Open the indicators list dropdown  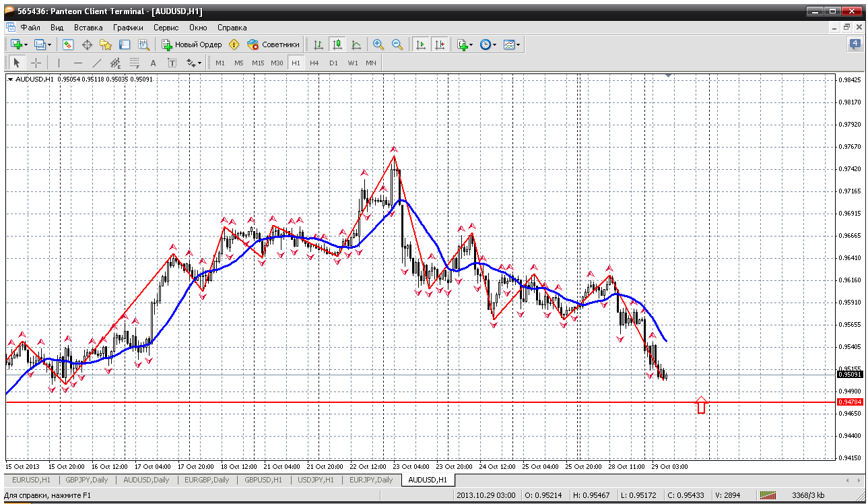(471, 44)
